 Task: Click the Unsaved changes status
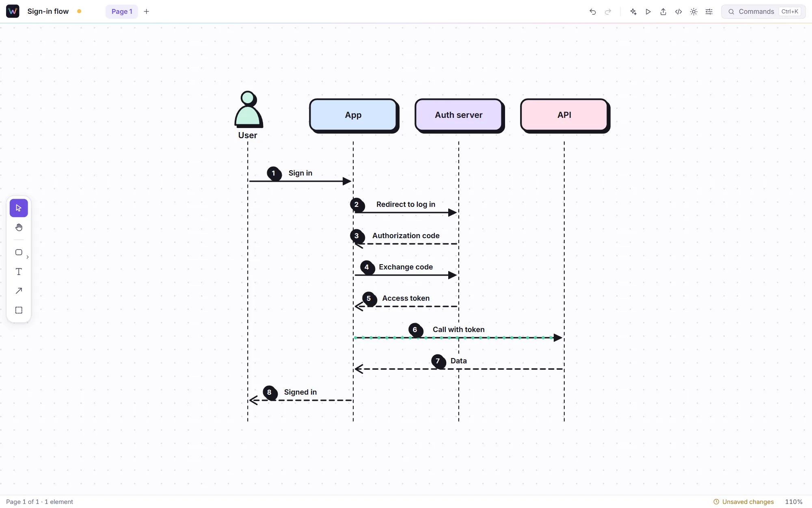743,502
